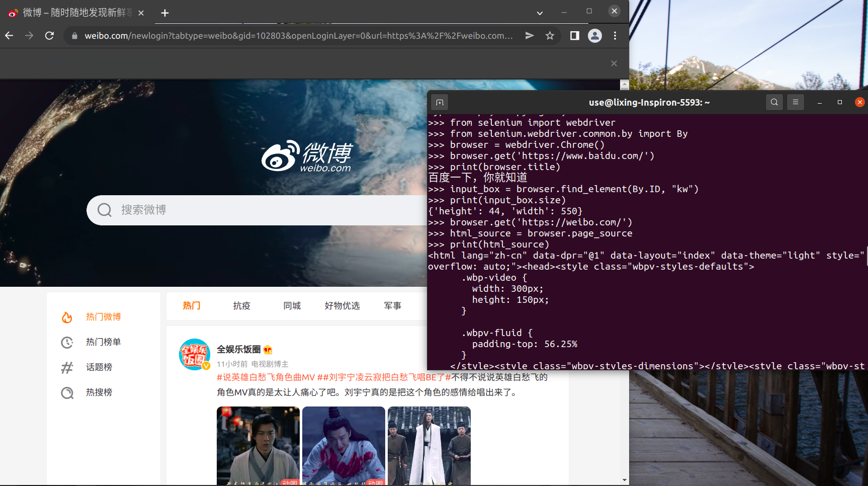
Task: Switch to 同城 tab
Action: point(292,306)
